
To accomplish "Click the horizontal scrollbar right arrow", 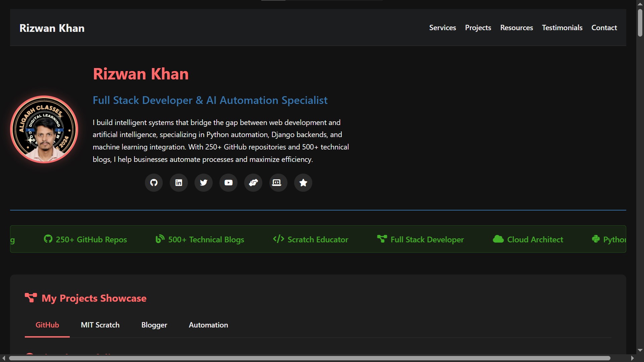I will [x=632, y=358].
